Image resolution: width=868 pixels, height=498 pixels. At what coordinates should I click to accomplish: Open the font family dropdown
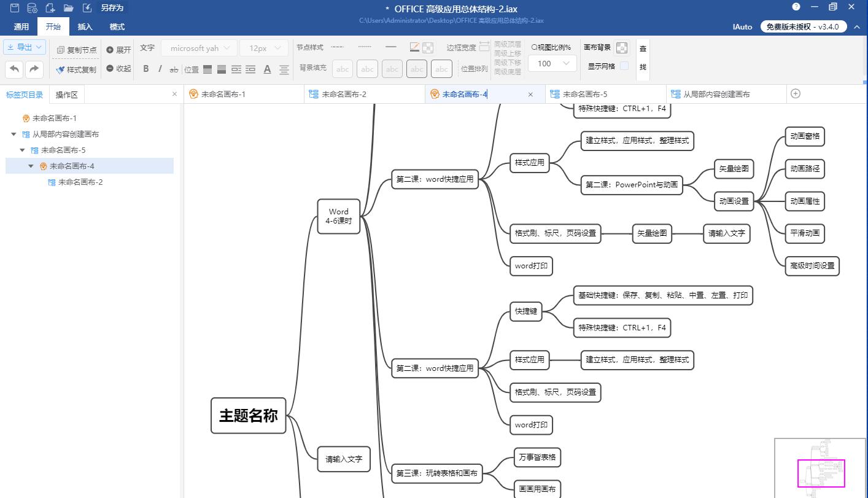pyautogui.click(x=199, y=47)
